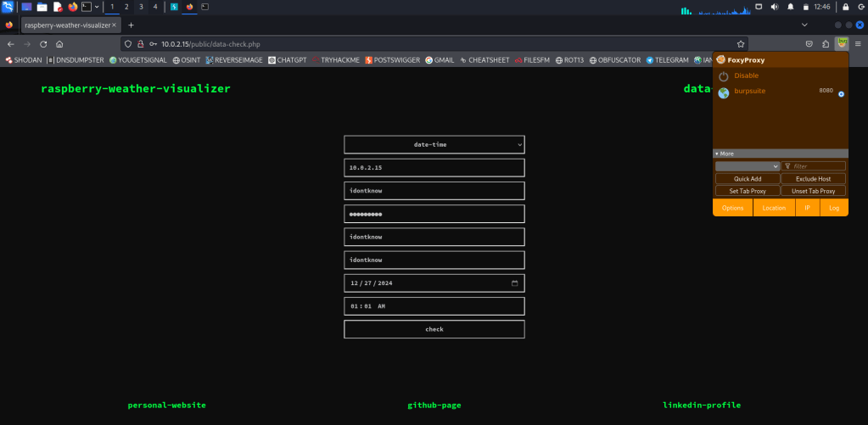Open the FoxyProxy Options tab
Viewport: 868px width, 425px height.
732,208
